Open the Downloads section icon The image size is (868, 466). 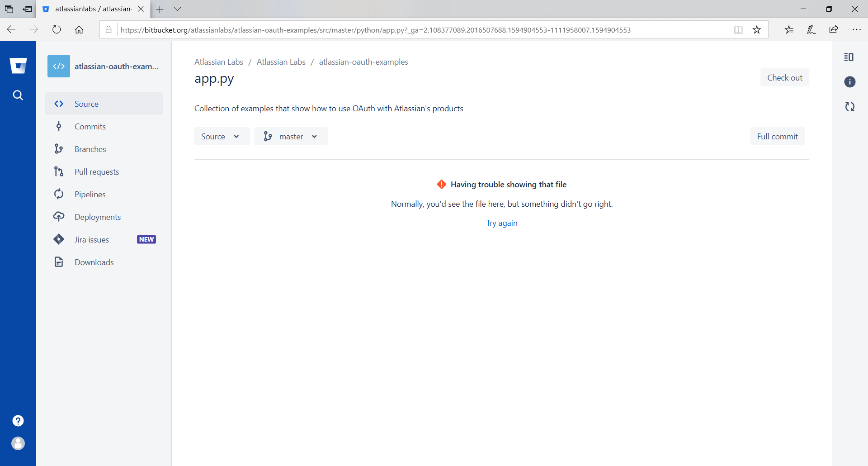(59, 262)
